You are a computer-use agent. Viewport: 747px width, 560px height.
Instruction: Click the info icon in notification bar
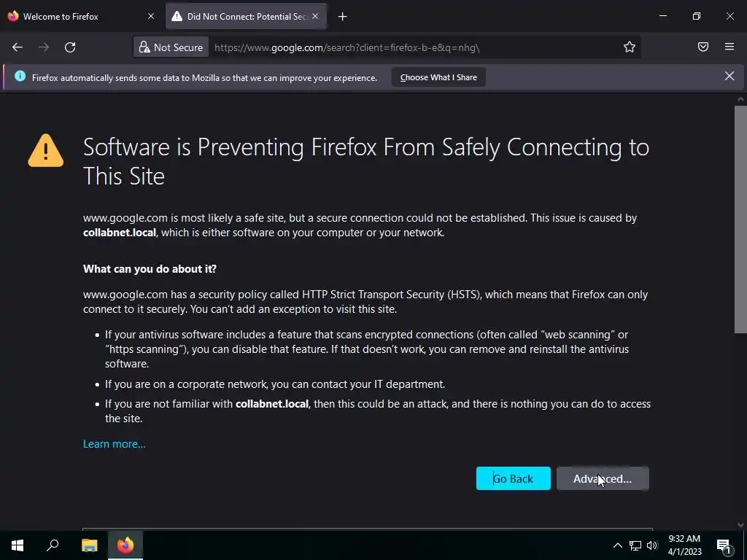pyautogui.click(x=20, y=76)
